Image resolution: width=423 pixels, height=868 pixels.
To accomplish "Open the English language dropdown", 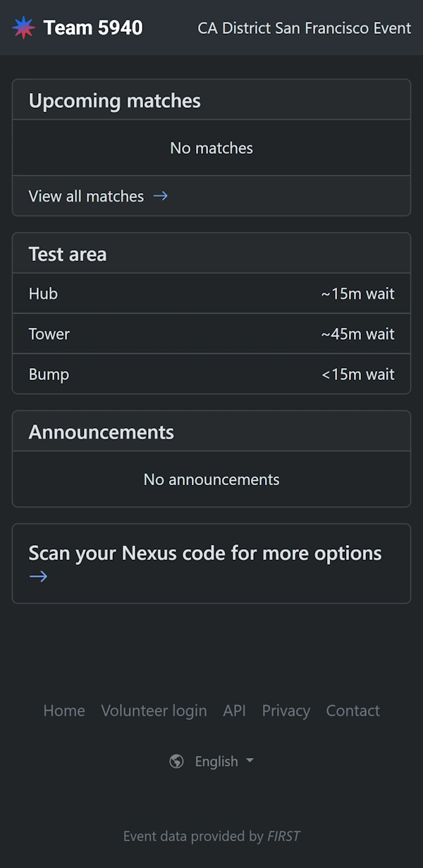I will point(216,762).
